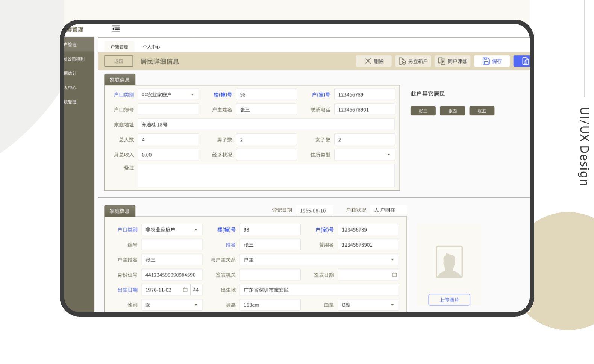Open calendar icon in 签发日期 field

tap(394, 275)
